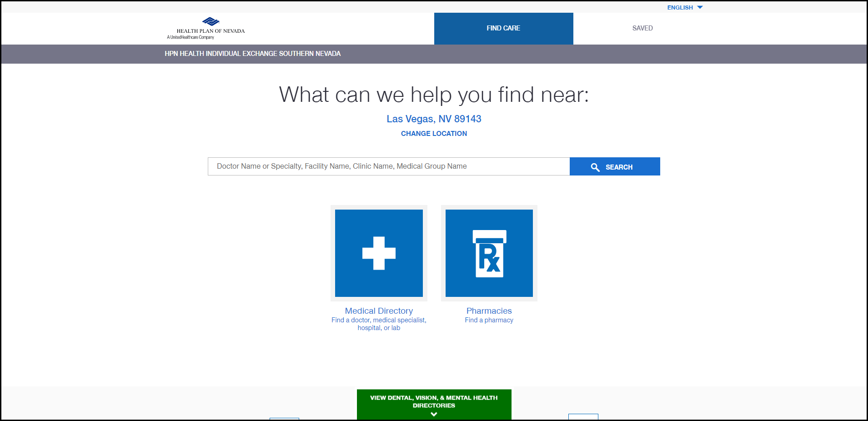This screenshot has width=868, height=421.
Task: Switch to the Saved tab
Action: pyautogui.click(x=642, y=28)
